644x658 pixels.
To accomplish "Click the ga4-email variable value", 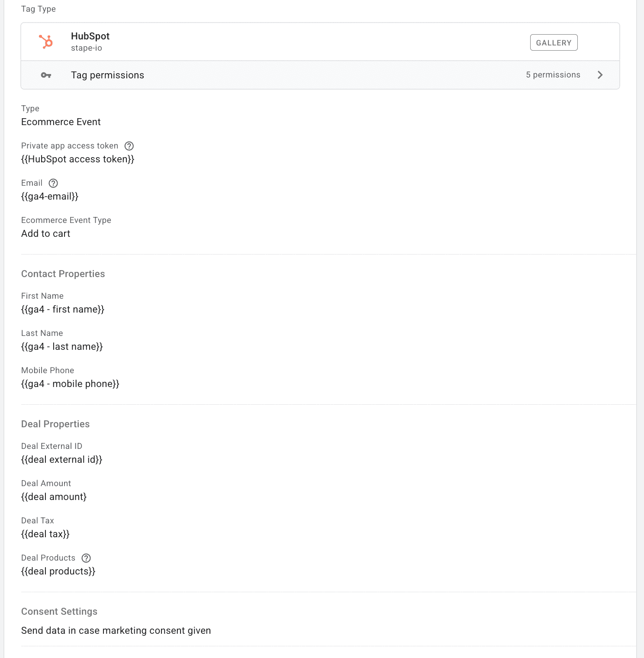I will pos(49,196).
